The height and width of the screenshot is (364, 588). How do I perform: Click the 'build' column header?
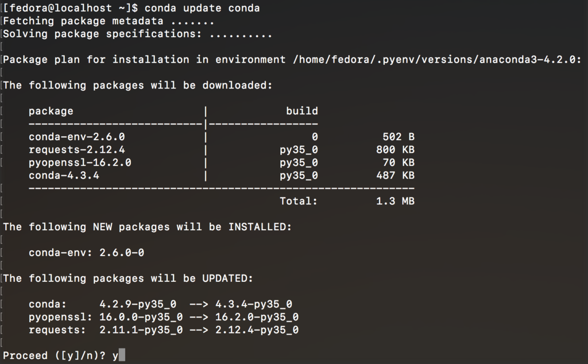point(302,111)
